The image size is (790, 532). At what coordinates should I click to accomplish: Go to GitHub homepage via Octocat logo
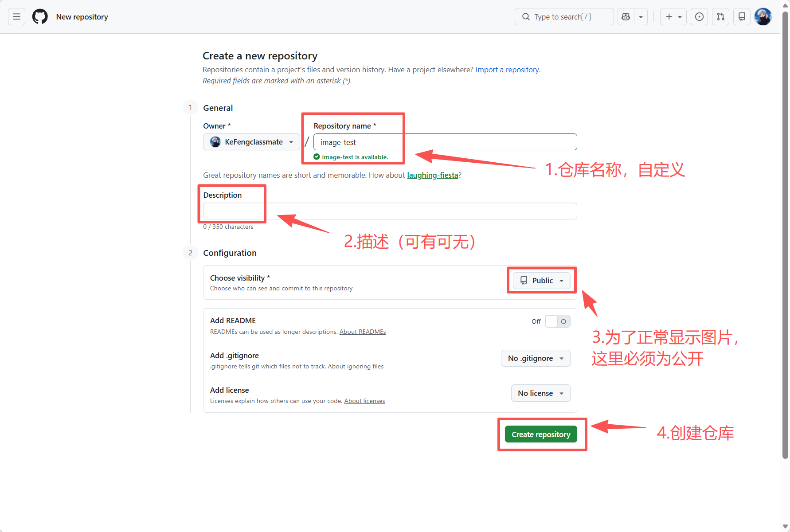click(40, 17)
